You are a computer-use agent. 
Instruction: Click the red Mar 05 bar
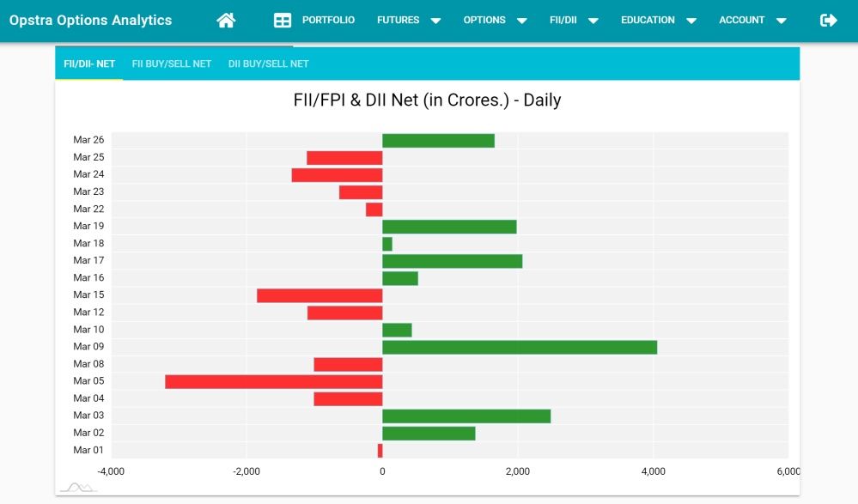point(273,381)
